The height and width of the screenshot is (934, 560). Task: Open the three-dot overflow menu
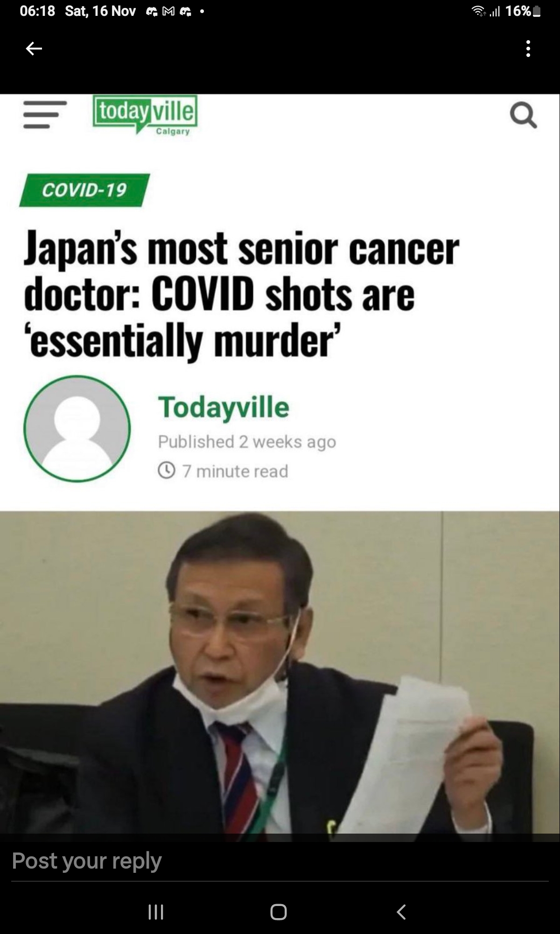[x=528, y=48]
